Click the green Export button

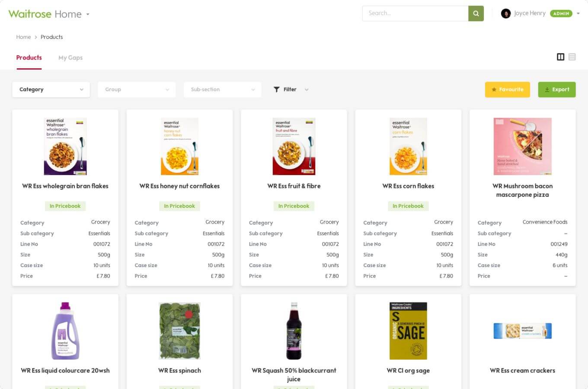(x=557, y=89)
